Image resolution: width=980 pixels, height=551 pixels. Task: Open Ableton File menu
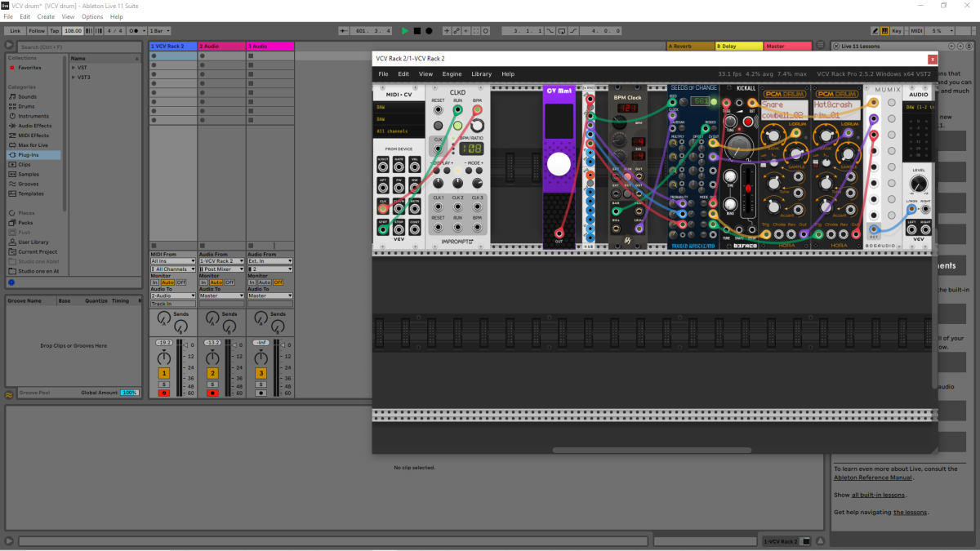[8, 16]
